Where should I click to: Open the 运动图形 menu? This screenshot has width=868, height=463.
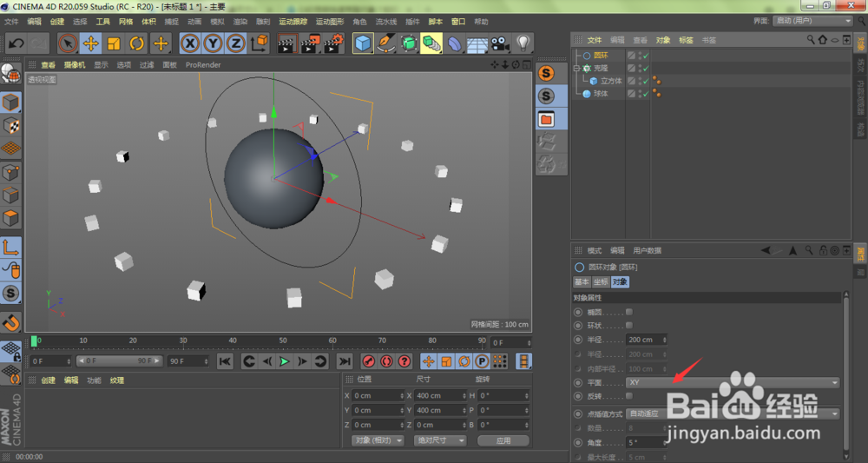tap(330, 22)
